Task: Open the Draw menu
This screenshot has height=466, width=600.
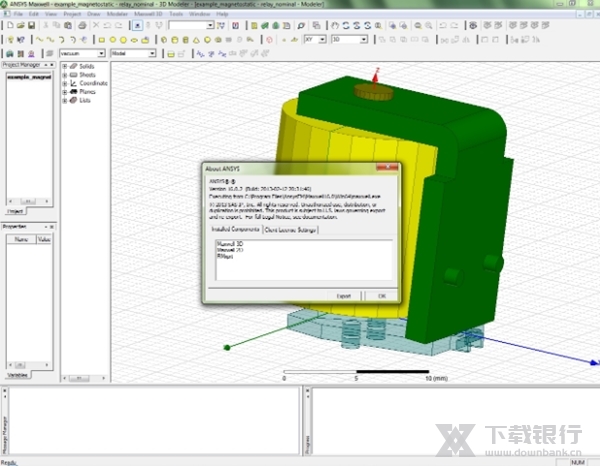Action: tap(93, 14)
